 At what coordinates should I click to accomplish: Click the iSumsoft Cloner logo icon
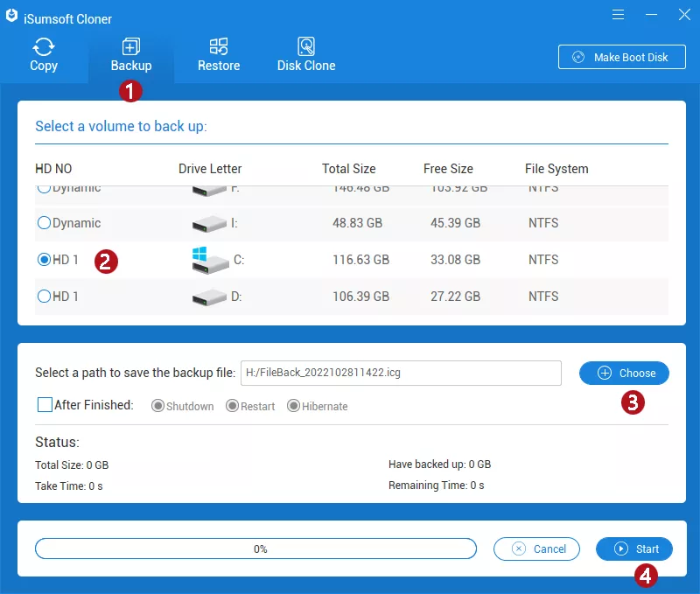12,16
